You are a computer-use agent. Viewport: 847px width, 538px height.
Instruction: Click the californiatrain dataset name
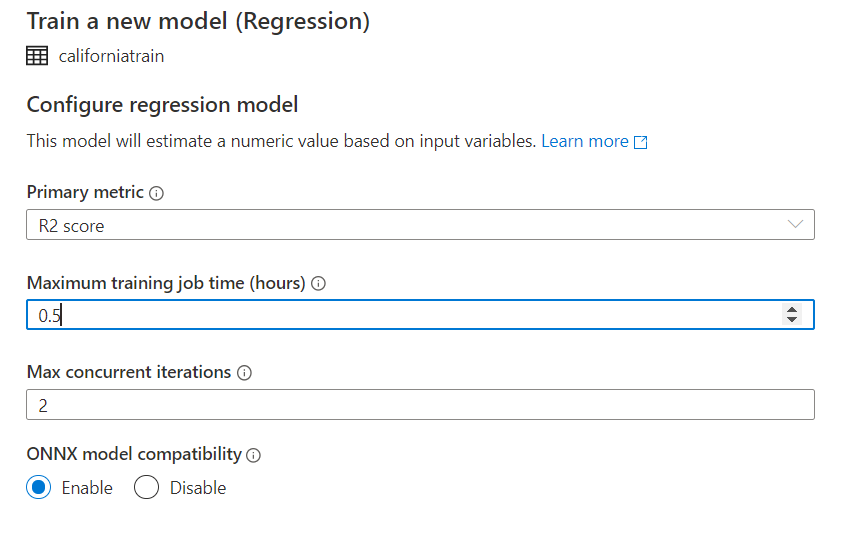coord(111,56)
